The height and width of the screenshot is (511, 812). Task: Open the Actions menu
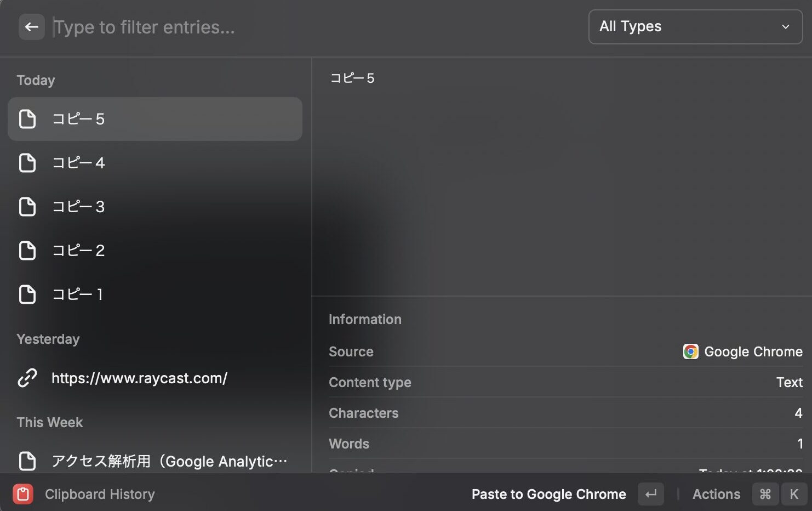[x=716, y=494]
